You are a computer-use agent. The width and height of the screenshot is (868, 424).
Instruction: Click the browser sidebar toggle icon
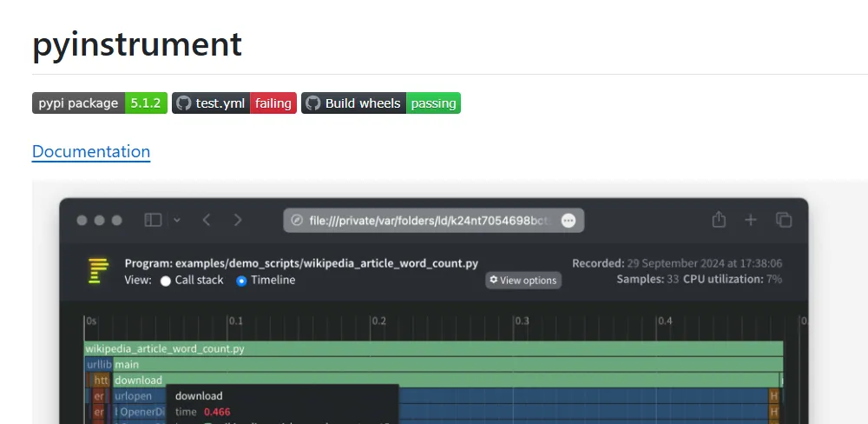click(x=153, y=220)
